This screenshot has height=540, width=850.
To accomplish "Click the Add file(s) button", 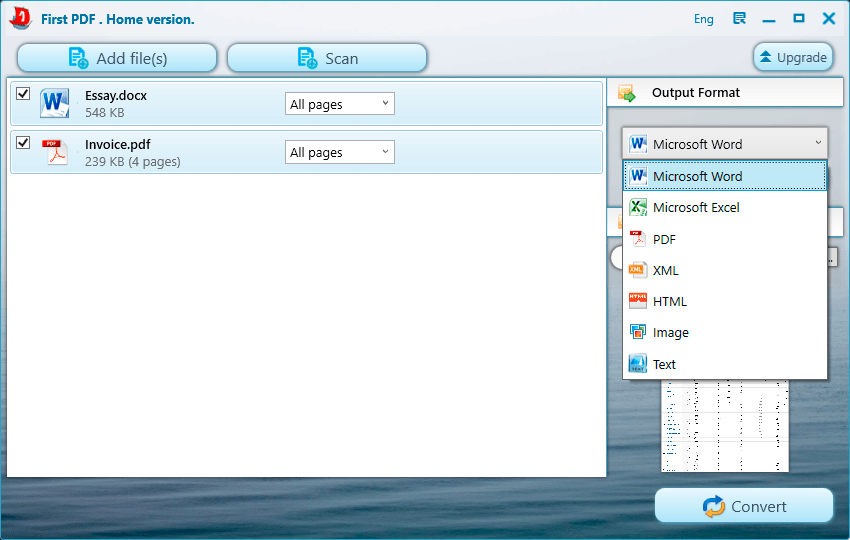I will point(117,58).
